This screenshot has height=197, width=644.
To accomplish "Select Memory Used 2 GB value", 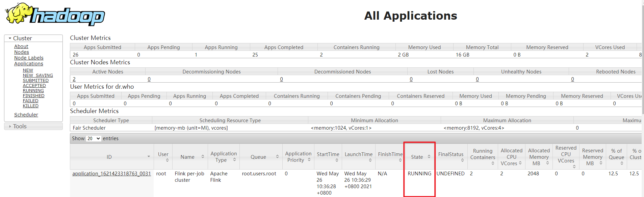I will [403, 55].
